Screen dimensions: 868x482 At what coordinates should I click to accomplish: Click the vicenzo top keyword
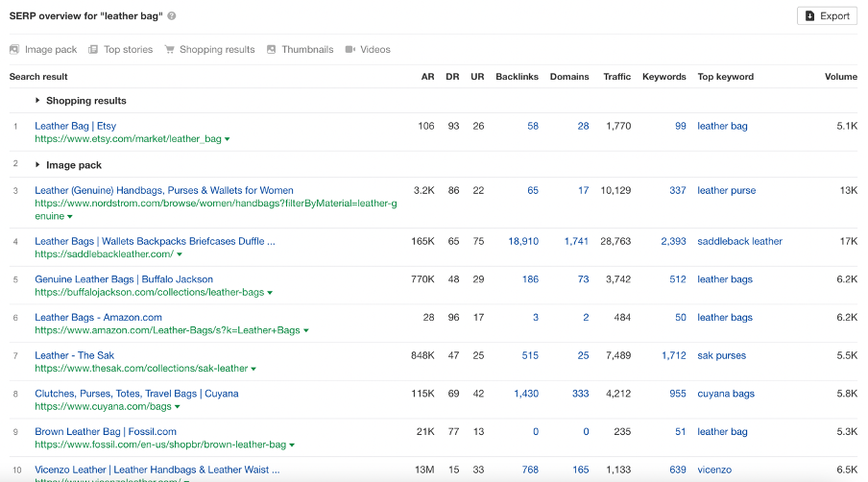click(x=714, y=470)
